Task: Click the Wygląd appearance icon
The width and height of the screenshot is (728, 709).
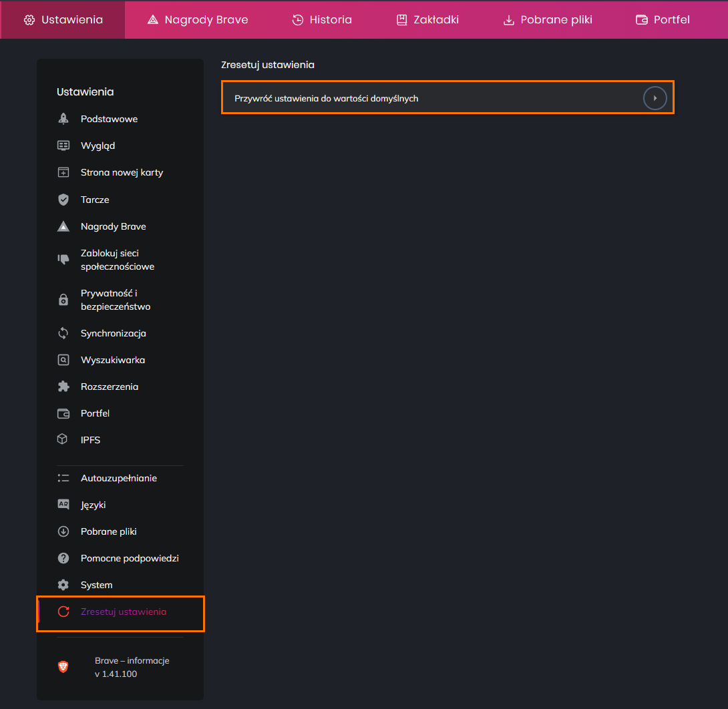Action: click(x=63, y=146)
